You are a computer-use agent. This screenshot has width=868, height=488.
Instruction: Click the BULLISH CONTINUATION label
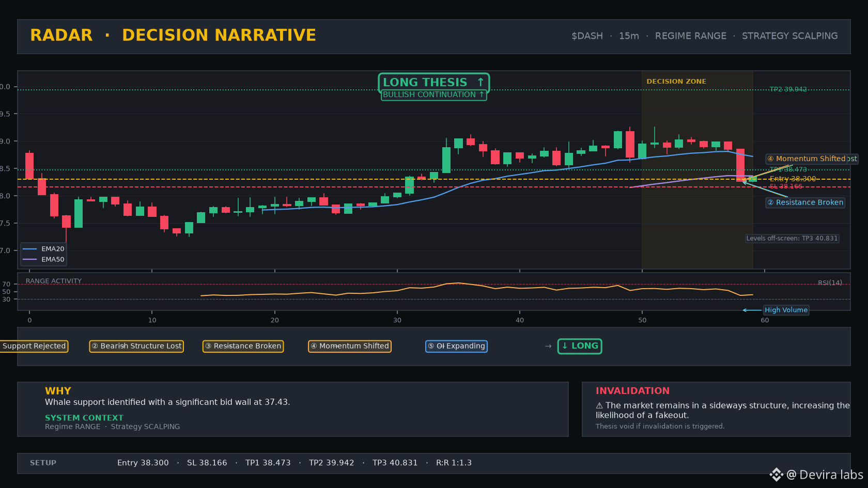point(433,95)
